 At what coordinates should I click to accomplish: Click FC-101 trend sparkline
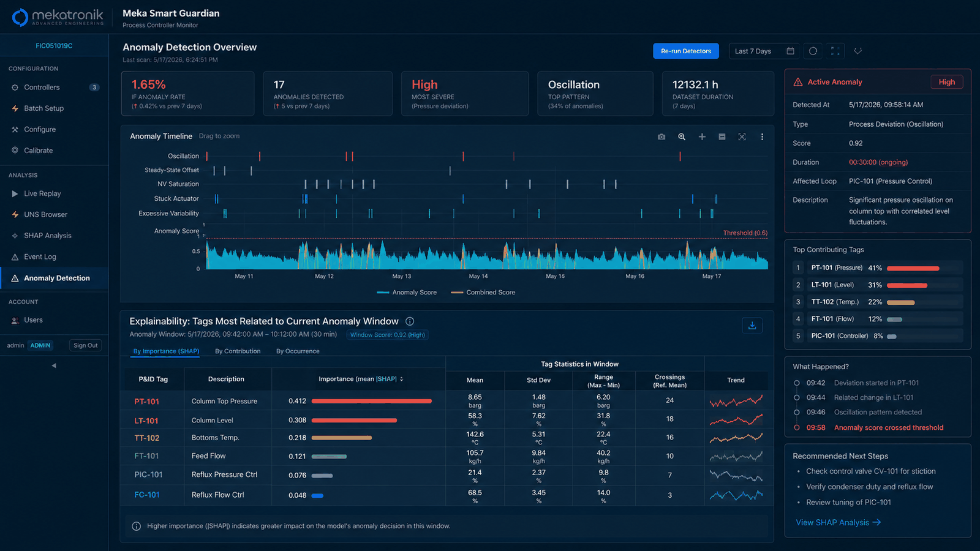(x=736, y=495)
